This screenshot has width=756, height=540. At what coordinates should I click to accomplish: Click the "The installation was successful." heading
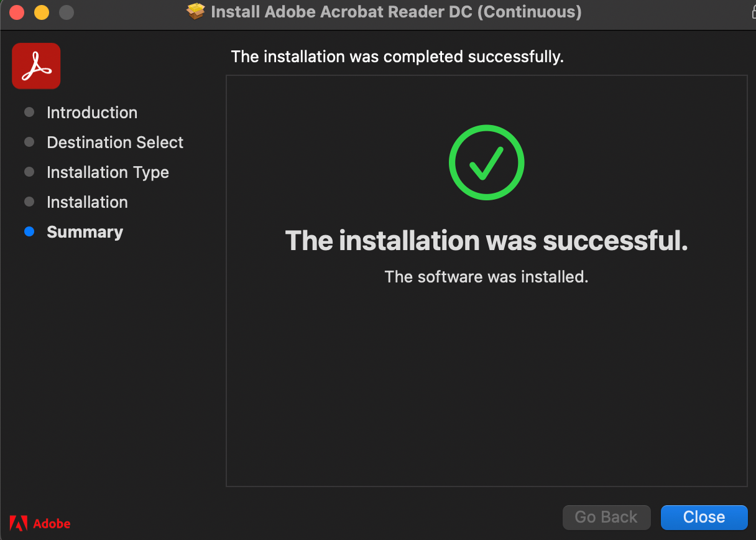pos(486,241)
